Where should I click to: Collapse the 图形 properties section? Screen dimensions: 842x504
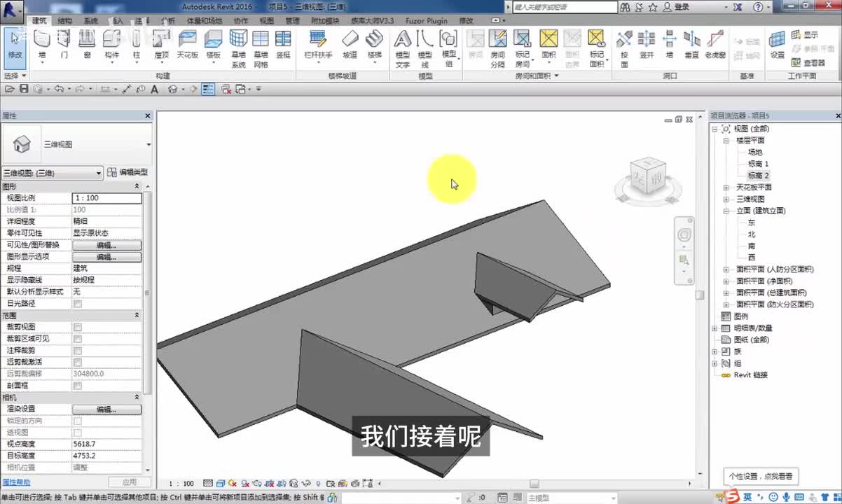(137, 186)
